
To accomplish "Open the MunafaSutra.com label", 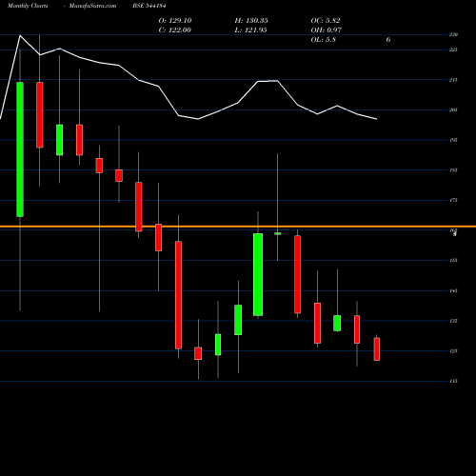I will [x=92, y=6].
